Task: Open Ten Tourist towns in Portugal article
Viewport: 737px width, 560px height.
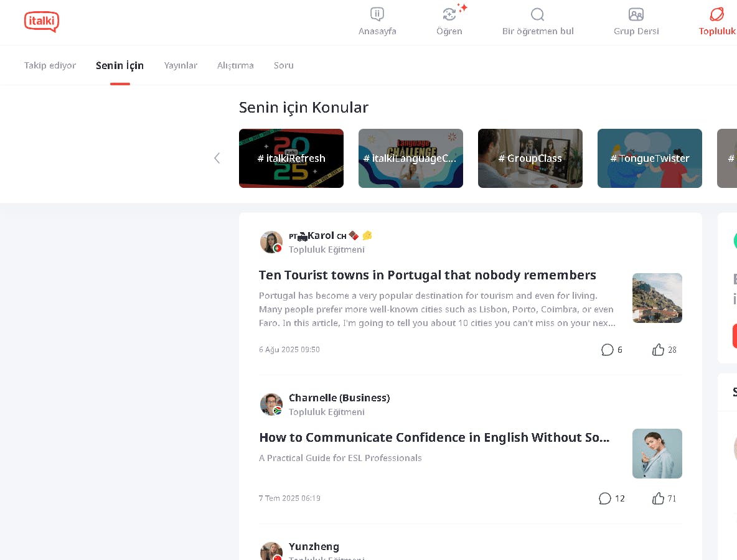Action: coord(427,275)
